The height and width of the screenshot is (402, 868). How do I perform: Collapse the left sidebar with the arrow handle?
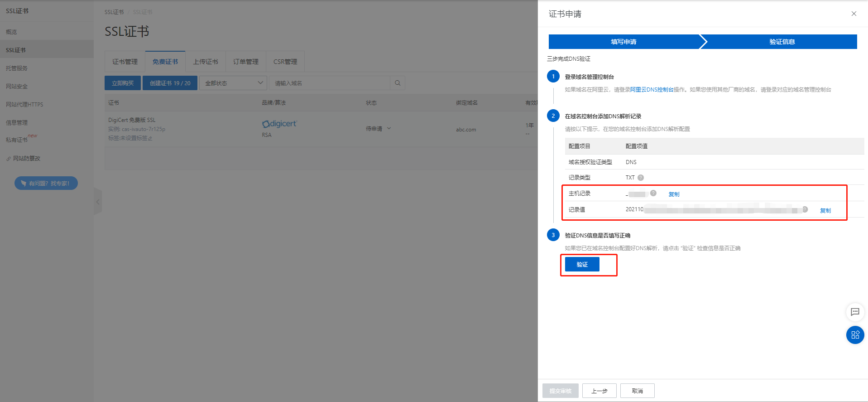tap(97, 202)
